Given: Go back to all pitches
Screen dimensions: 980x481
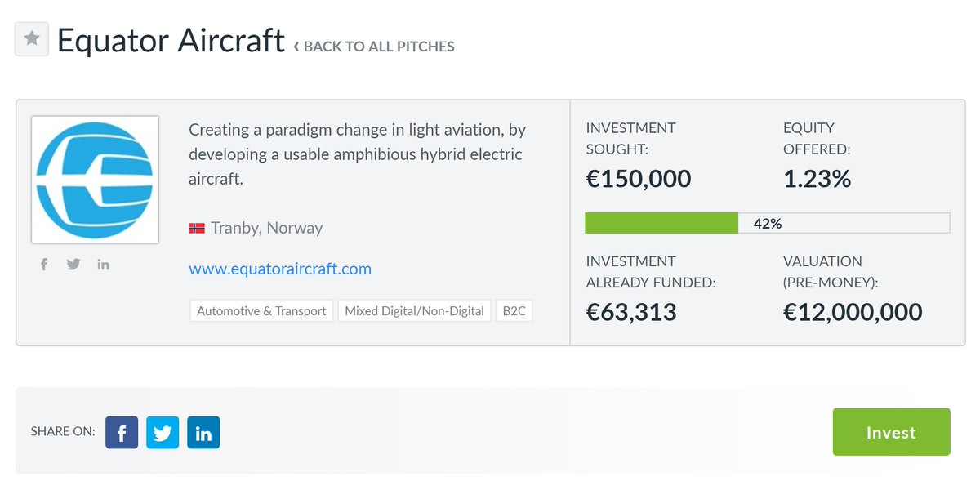Looking at the screenshot, I should (378, 47).
